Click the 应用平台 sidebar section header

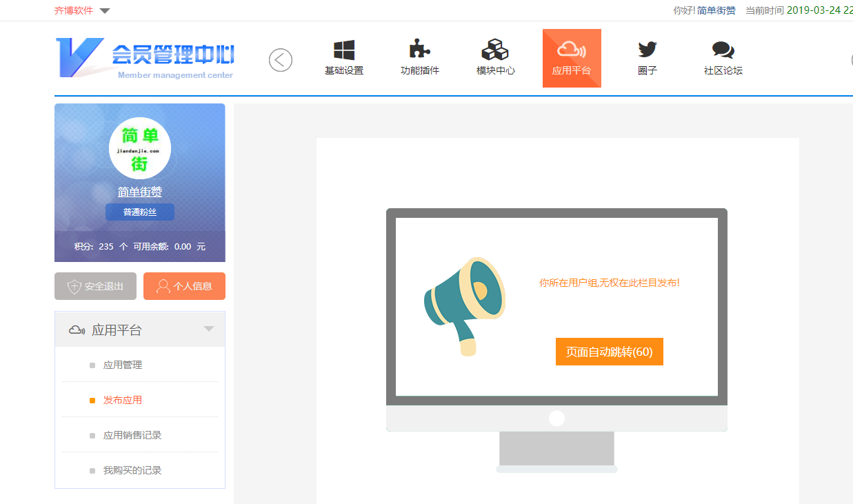(117, 330)
